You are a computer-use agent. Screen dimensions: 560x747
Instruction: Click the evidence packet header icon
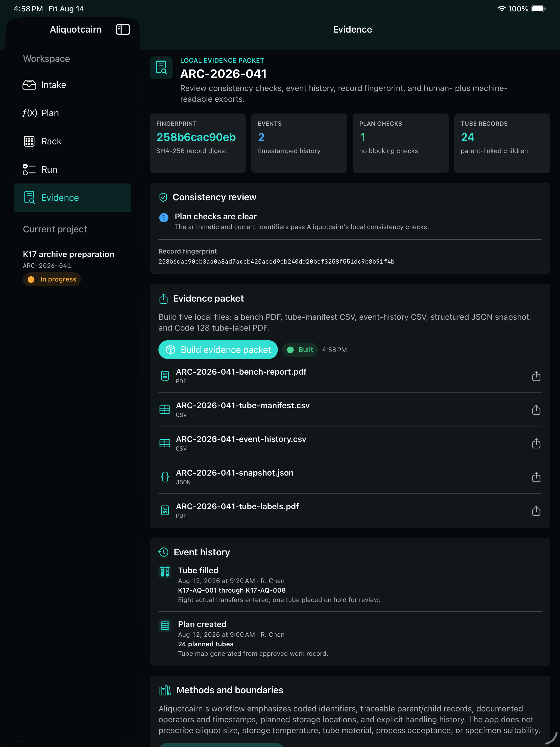point(161,68)
